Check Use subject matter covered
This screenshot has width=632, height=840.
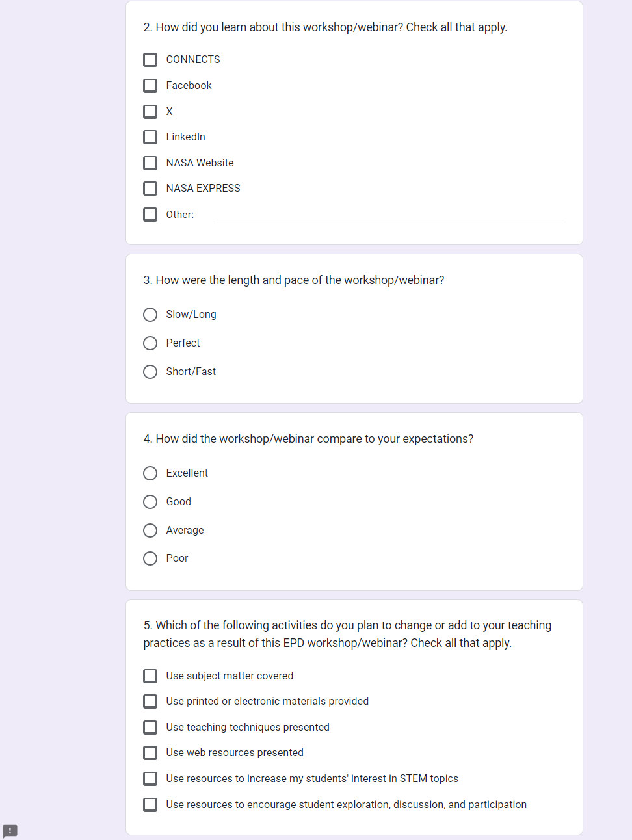tap(150, 676)
